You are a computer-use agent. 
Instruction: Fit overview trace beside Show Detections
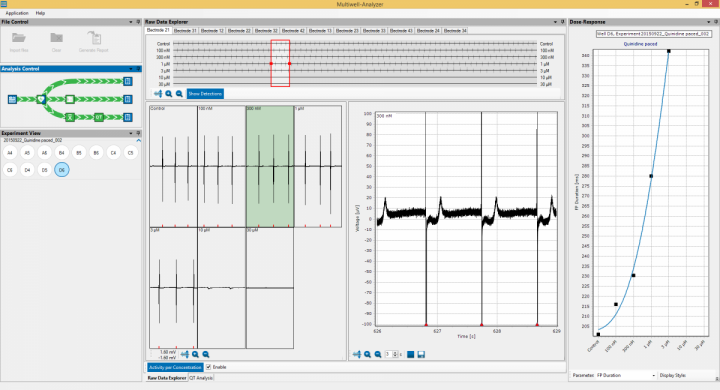(158, 94)
